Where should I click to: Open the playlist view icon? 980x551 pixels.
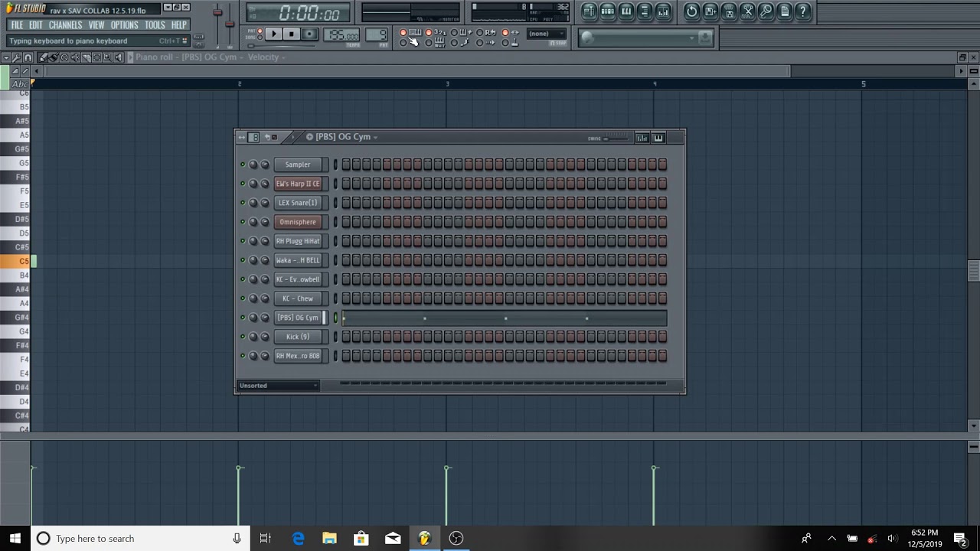(589, 11)
